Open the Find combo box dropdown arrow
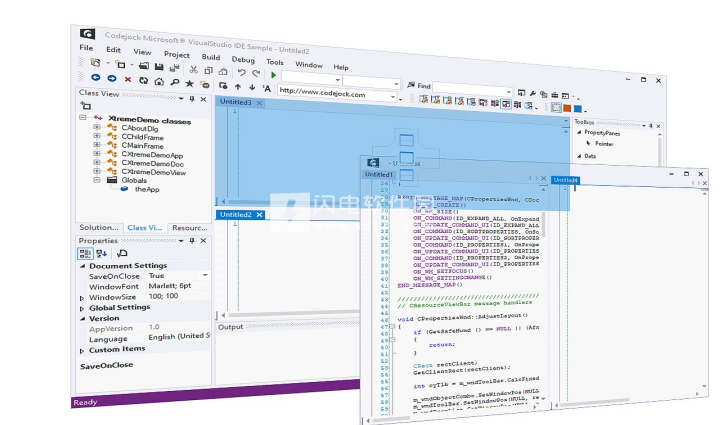 (x=508, y=92)
